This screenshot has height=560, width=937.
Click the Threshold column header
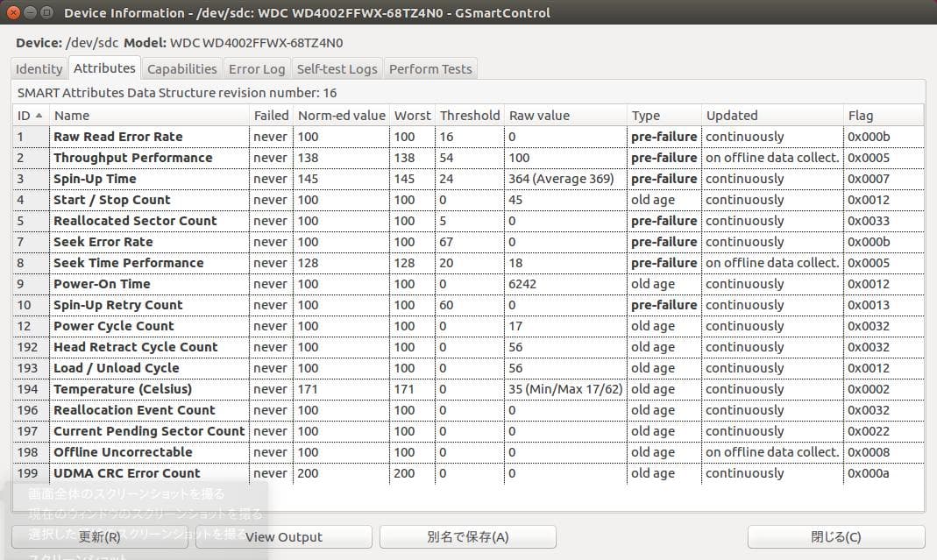point(469,116)
